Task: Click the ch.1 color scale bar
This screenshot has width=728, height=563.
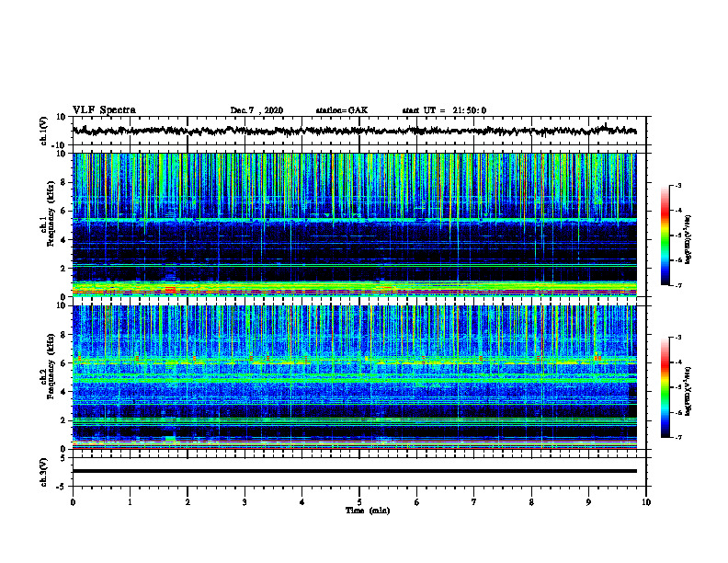Action: pyautogui.click(x=665, y=236)
